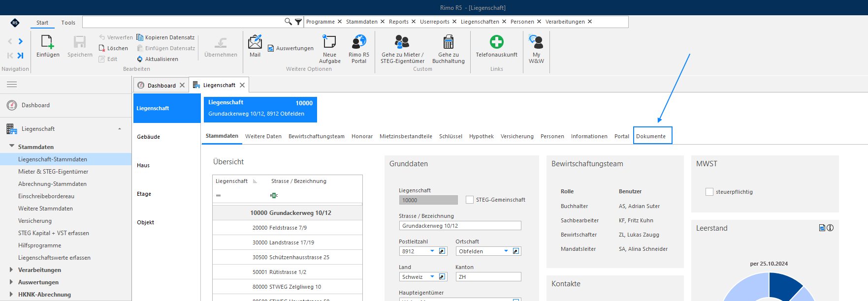Select row 20000 Feldstrasse 7/9

coord(288,228)
